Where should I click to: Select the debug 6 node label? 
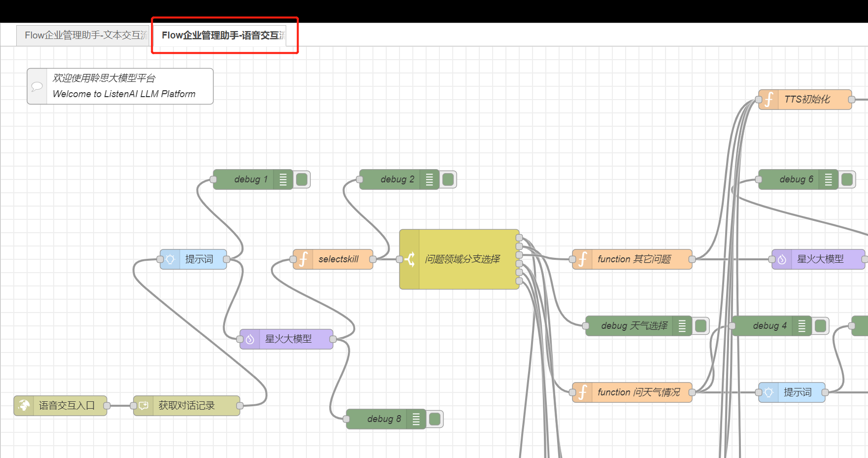(797, 179)
